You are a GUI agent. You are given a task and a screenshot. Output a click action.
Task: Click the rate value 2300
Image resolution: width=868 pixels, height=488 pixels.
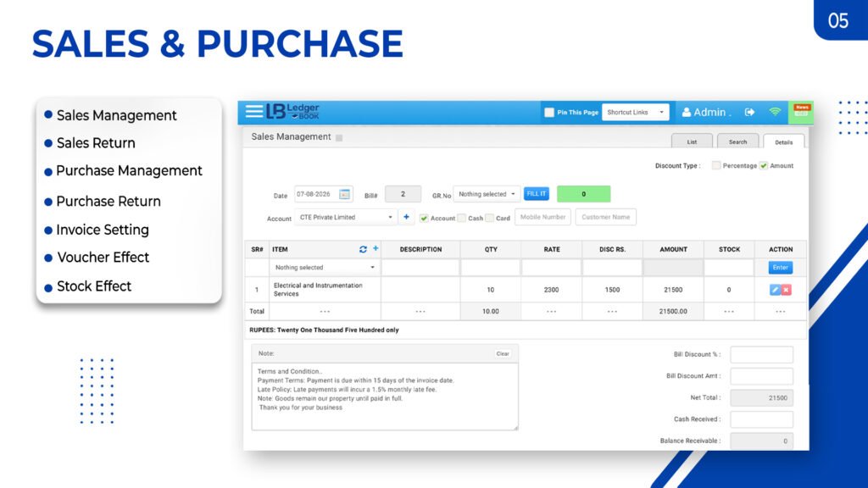point(551,290)
